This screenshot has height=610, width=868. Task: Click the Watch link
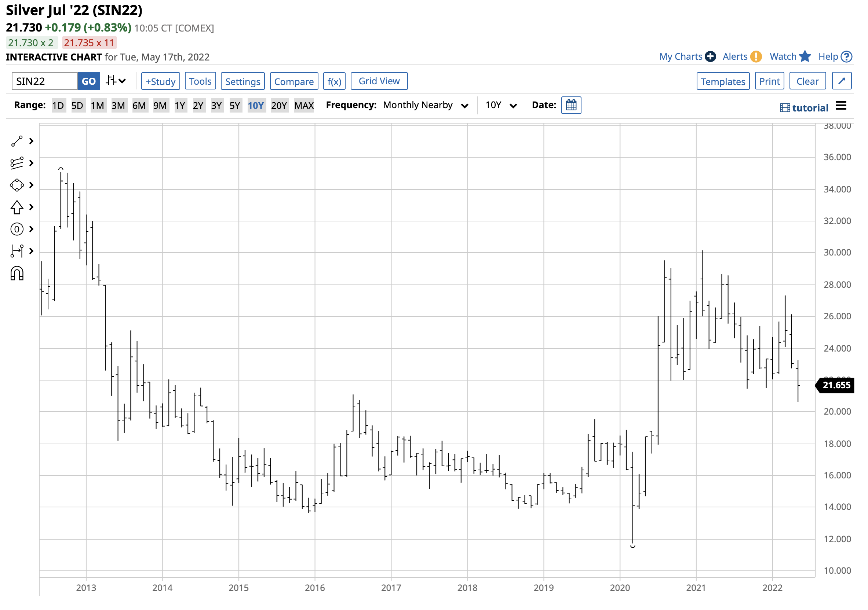(784, 57)
